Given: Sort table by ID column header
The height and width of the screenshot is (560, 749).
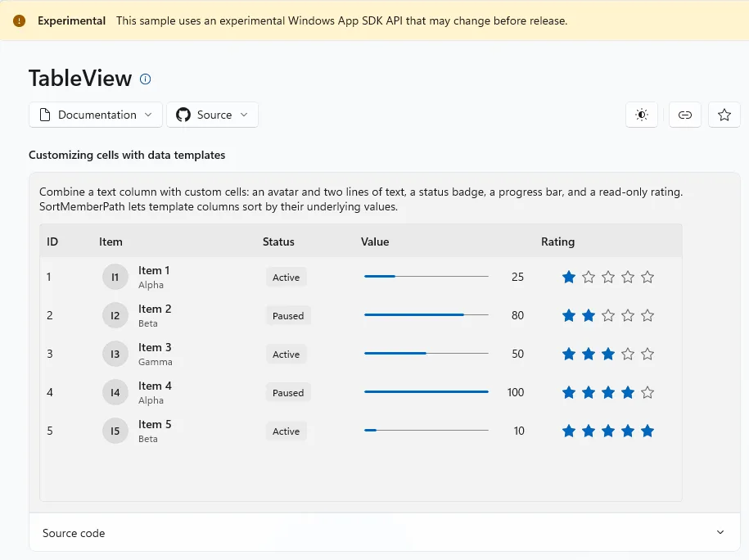Looking at the screenshot, I should (x=52, y=242).
